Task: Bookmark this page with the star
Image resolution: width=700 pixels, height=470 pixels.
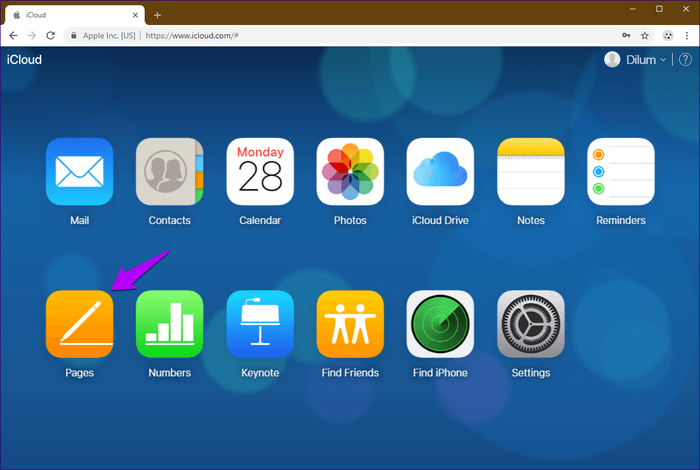Action: (645, 36)
